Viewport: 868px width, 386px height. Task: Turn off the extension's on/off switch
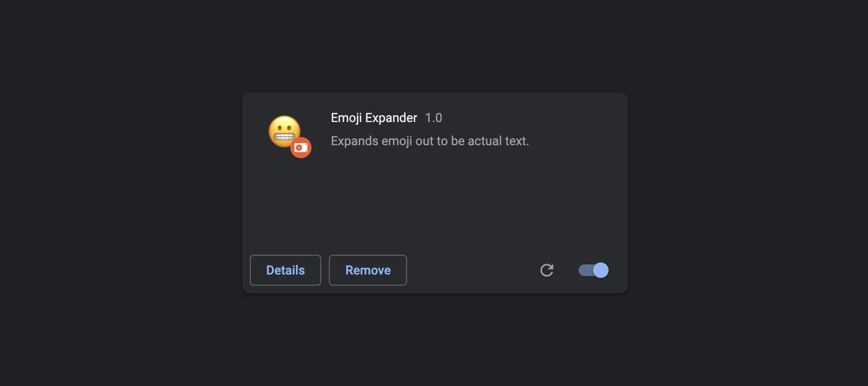pos(594,270)
